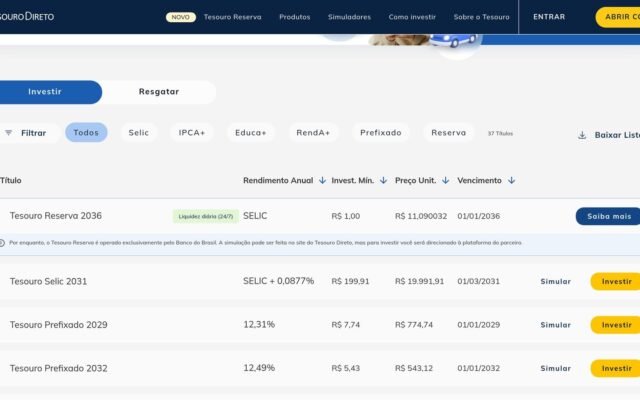Sort by Vencimento arrow
This screenshot has height=400, width=640.
(x=511, y=180)
